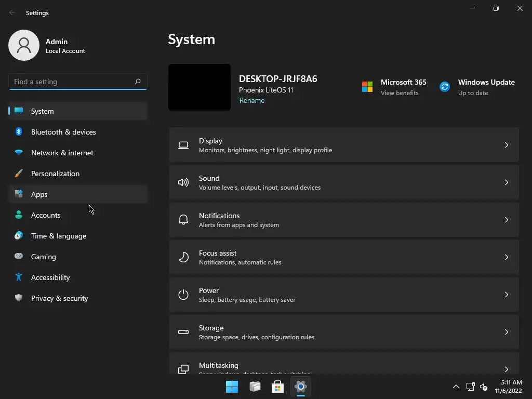Click the Admin profile avatar icon
Viewport: 532px width, 399px height.
[24, 45]
